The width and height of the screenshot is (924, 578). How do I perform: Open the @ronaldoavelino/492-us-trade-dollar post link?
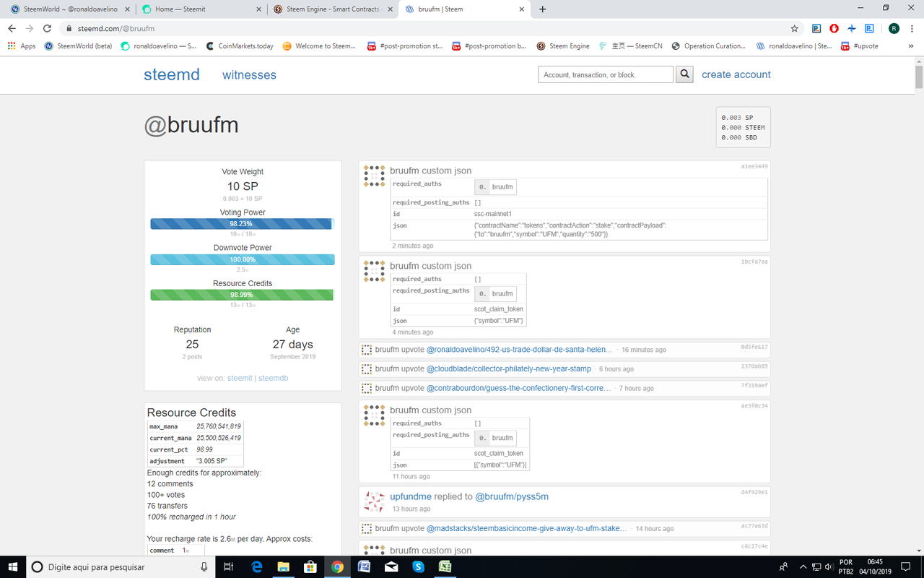pos(520,350)
